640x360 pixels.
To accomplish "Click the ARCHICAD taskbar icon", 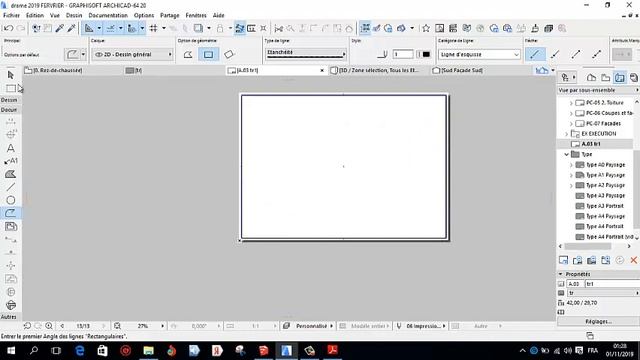I will tap(286, 351).
